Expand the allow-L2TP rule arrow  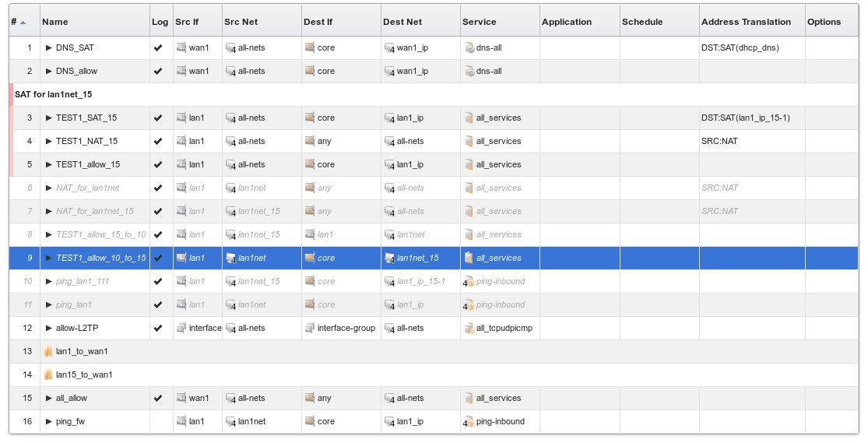click(49, 328)
